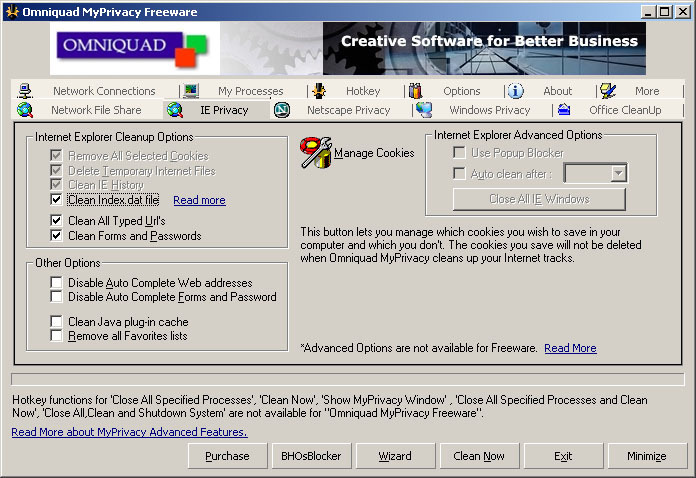This screenshot has height=478, width=696.
Task: Uncheck Clean Index.dat file
Action: (56, 200)
